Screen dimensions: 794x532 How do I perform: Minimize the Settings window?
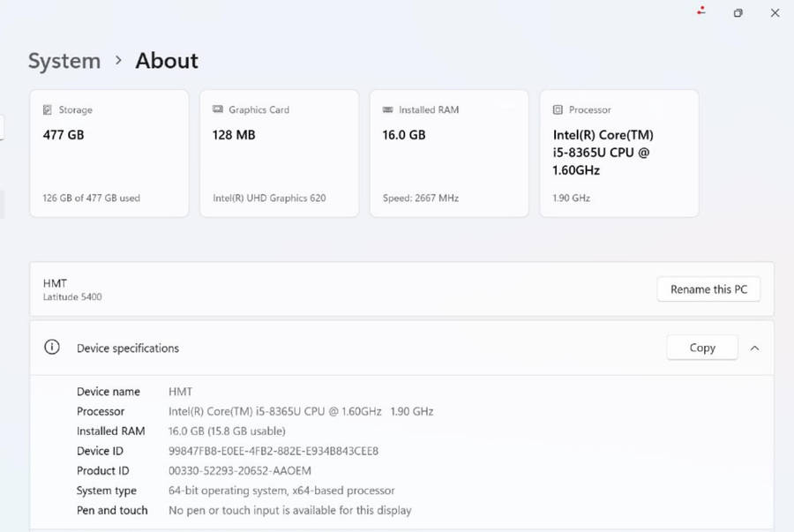point(700,13)
